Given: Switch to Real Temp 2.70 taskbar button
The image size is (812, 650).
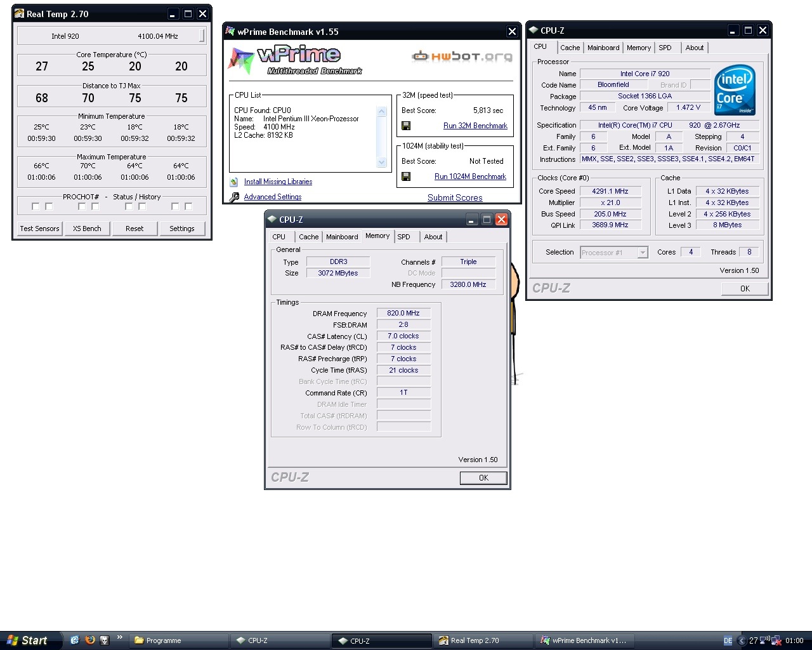Looking at the screenshot, I should click(483, 640).
